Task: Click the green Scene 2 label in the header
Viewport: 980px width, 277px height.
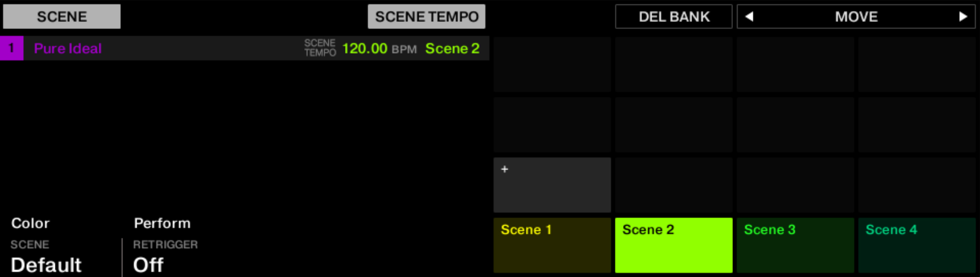Action: point(452,48)
